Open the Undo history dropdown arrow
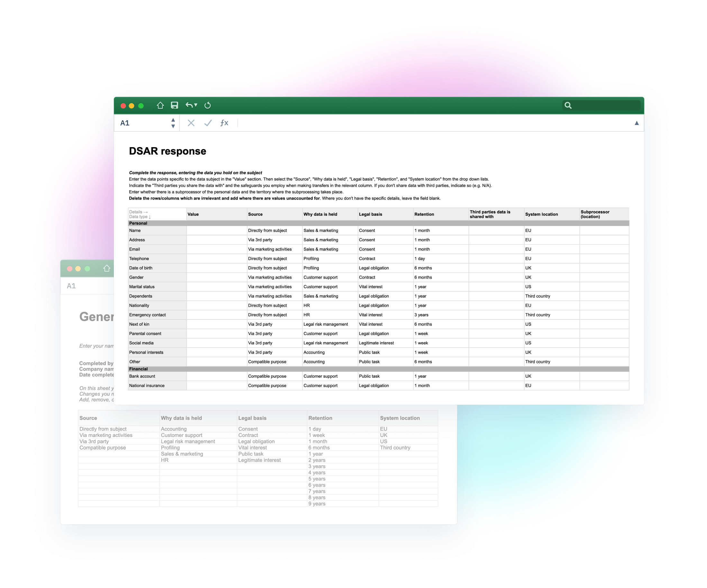The width and height of the screenshot is (707, 588). (195, 105)
